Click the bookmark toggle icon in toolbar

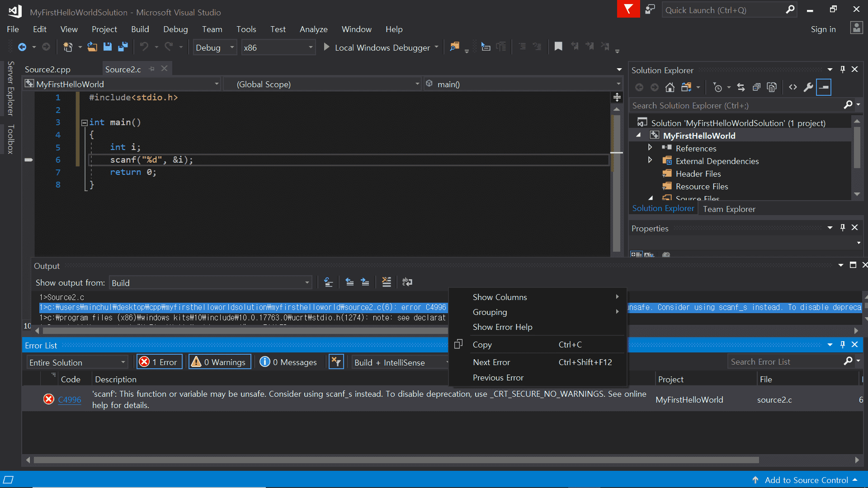tap(558, 47)
